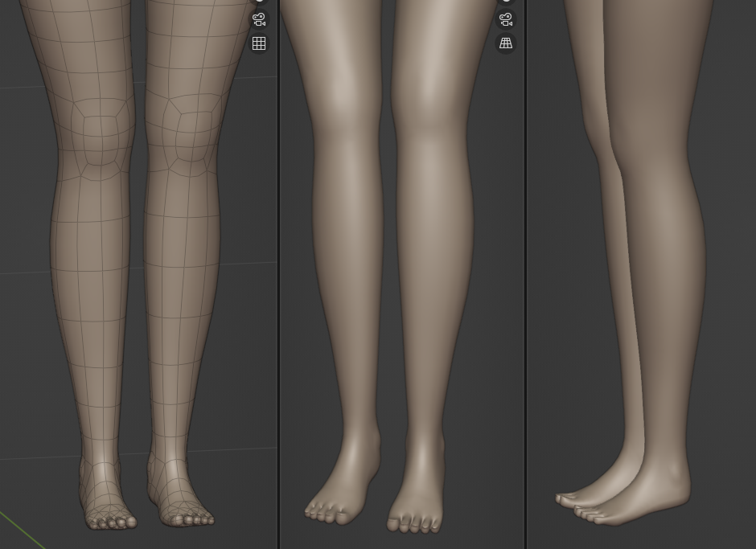Toggle camera view in the wireframe viewport
The width and height of the screenshot is (756, 549).
point(259,20)
